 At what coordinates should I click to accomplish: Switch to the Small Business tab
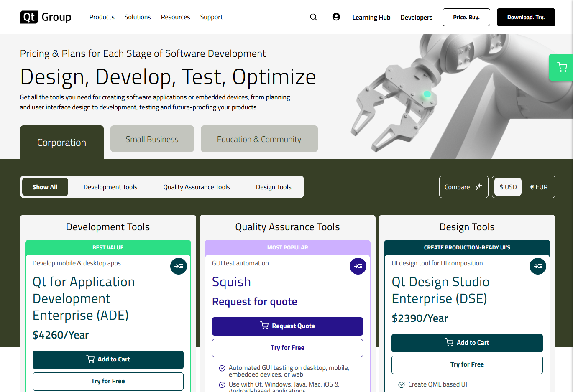click(x=152, y=139)
